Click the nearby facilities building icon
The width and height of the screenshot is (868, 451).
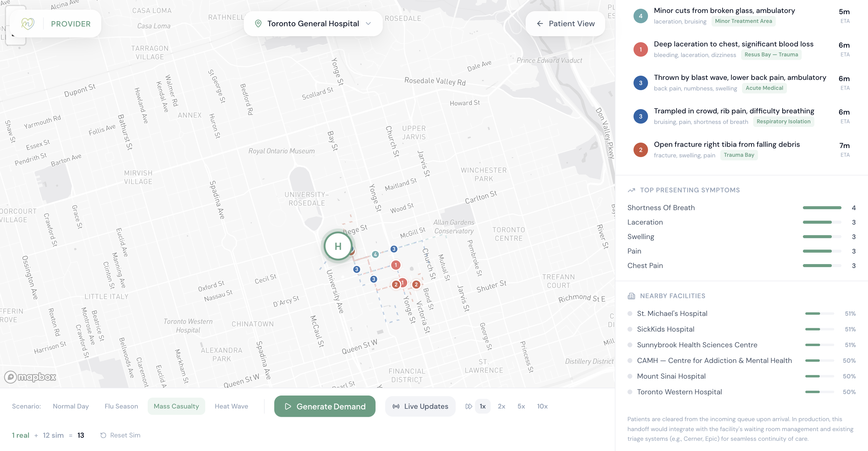[631, 296]
